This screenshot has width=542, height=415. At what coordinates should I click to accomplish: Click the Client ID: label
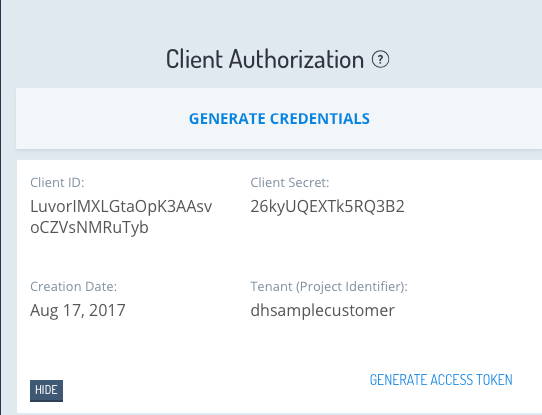point(57,182)
